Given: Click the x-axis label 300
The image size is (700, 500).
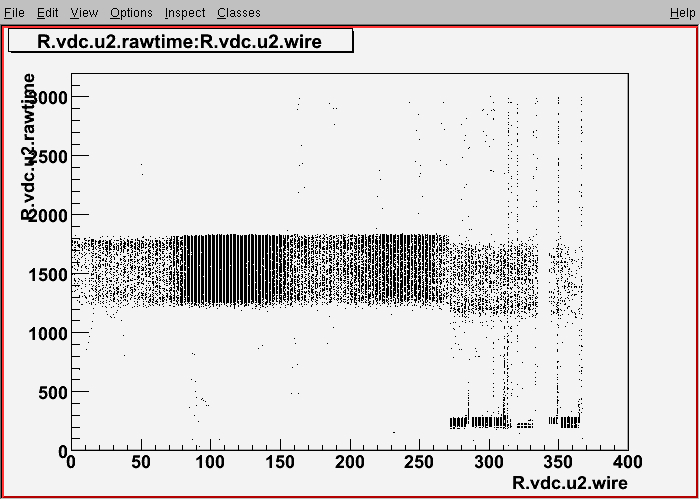Looking at the screenshot, I should pyautogui.click(x=489, y=462).
